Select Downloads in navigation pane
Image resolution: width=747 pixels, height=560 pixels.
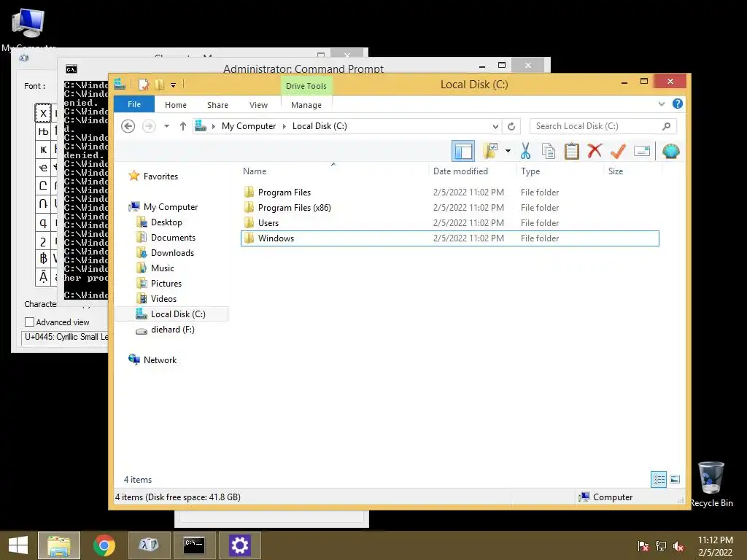pyautogui.click(x=172, y=253)
